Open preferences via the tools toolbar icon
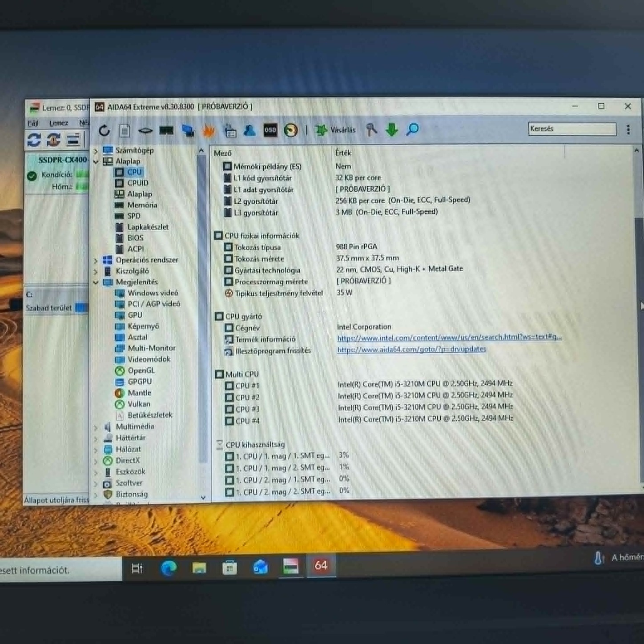This screenshot has width=644, height=644. pyautogui.click(x=371, y=129)
